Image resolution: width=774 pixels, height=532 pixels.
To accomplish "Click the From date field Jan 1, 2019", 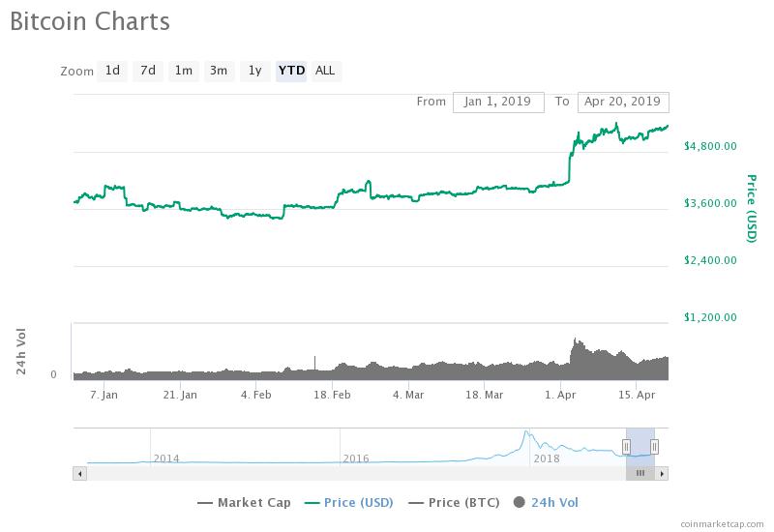I will point(498,102).
